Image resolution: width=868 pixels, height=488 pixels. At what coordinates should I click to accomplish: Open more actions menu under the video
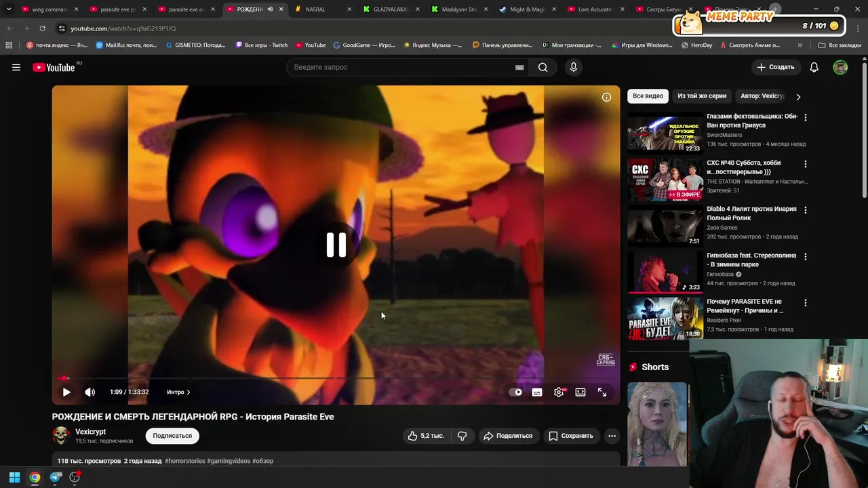click(x=612, y=436)
